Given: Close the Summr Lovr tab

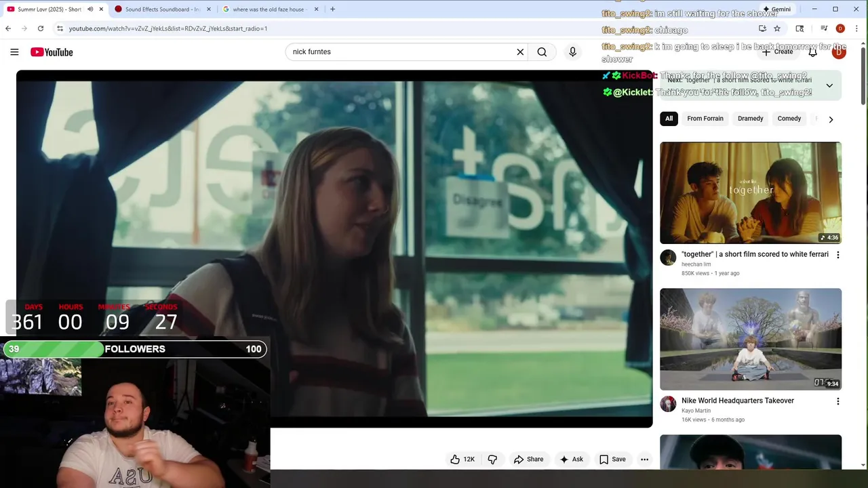Looking at the screenshot, I should 101,9.
